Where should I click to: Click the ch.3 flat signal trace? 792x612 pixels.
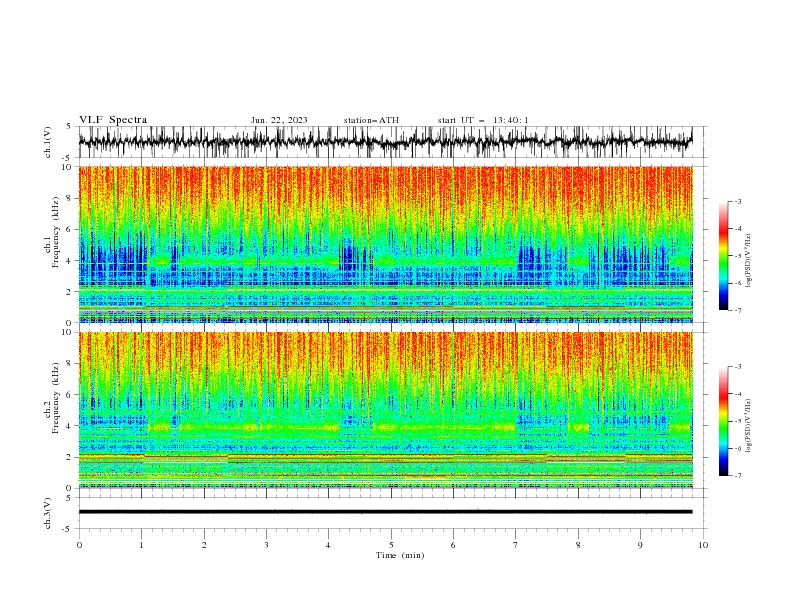point(385,512)
